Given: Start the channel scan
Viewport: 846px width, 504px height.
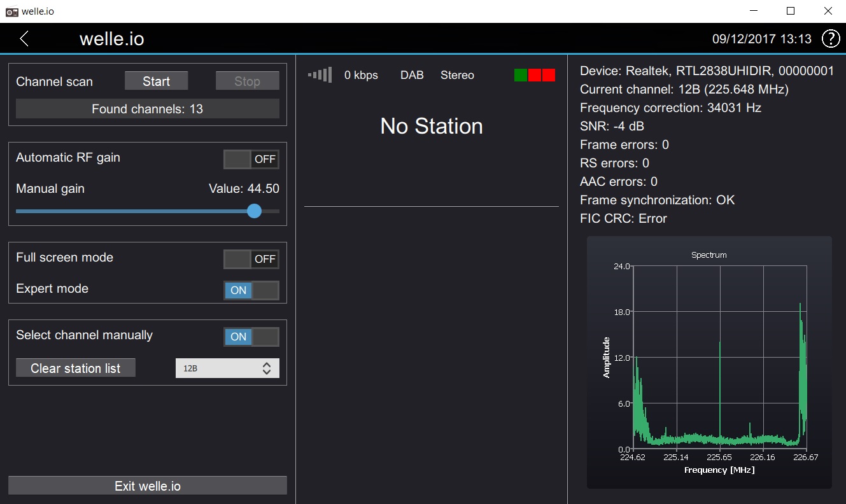Looking at the screenshot, I should point(157,81).
